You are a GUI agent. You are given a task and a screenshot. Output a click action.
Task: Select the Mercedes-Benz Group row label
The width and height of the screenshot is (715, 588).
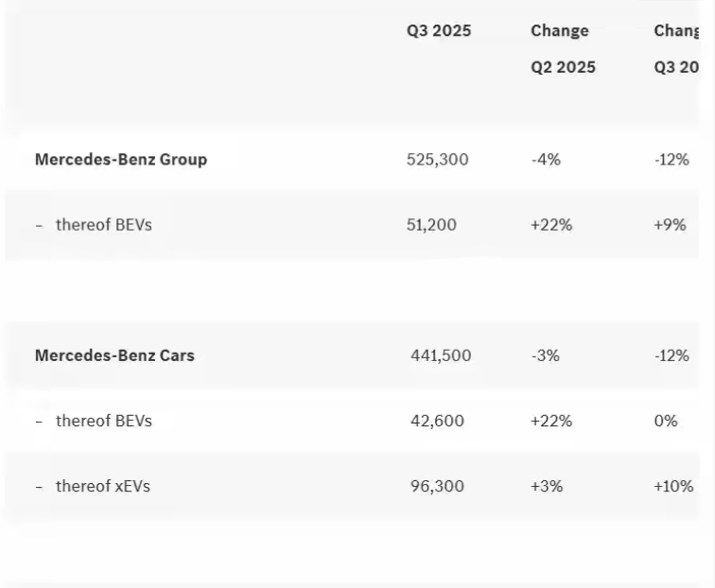(x=121, y=159)
